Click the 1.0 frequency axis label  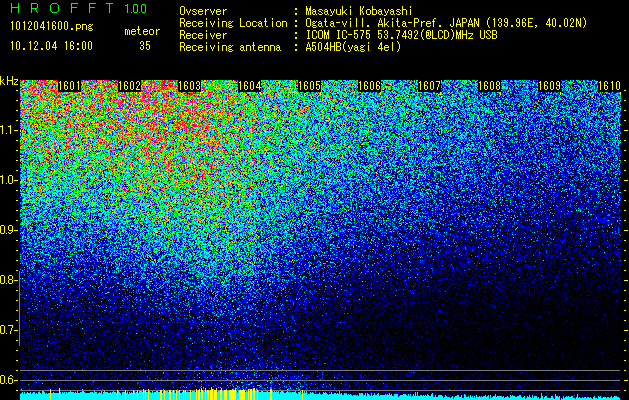(8, 180)
